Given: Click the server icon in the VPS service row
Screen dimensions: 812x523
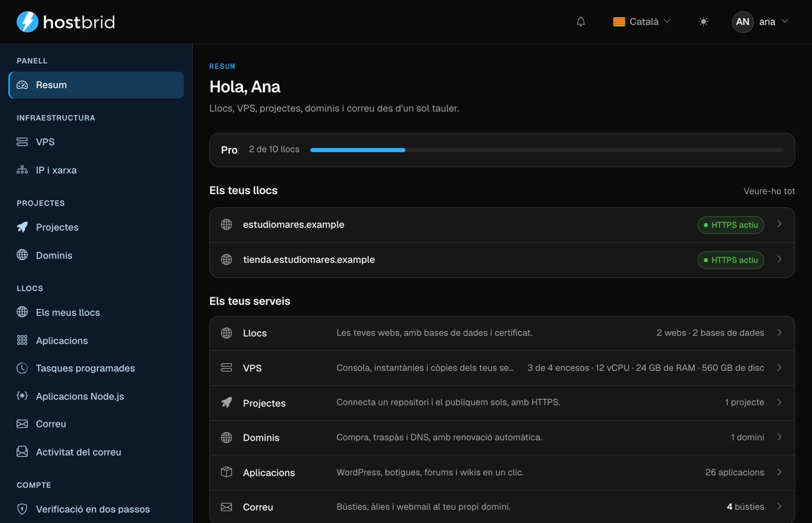Looking at the screenshot, I should click(x=226, y=367).
